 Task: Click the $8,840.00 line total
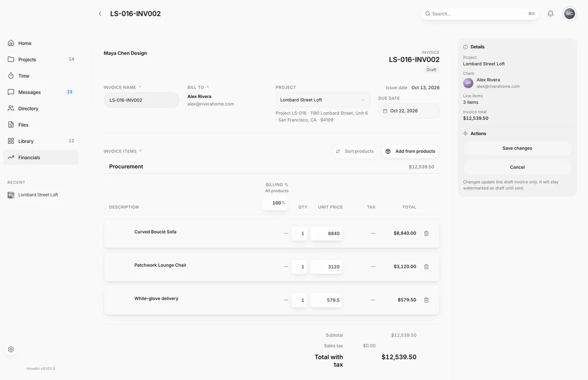[x=405, y=234]
